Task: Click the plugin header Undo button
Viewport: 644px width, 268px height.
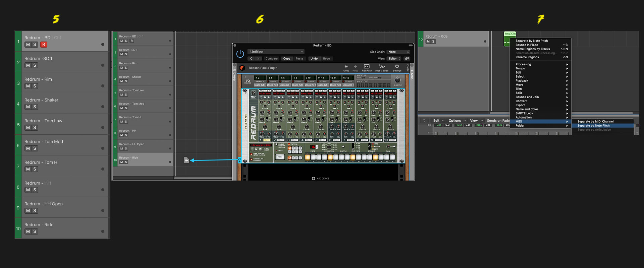Action: (314, 59)
